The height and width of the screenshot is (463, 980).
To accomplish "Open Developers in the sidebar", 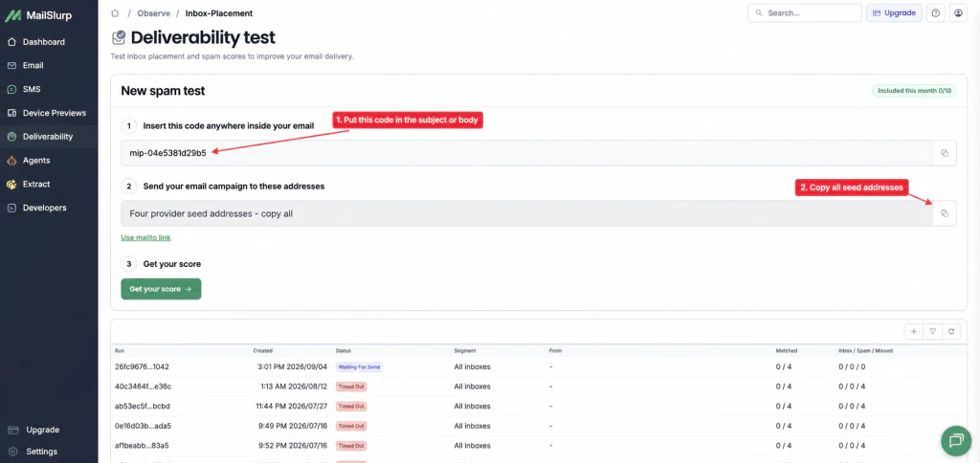I will tap(44, 209).
